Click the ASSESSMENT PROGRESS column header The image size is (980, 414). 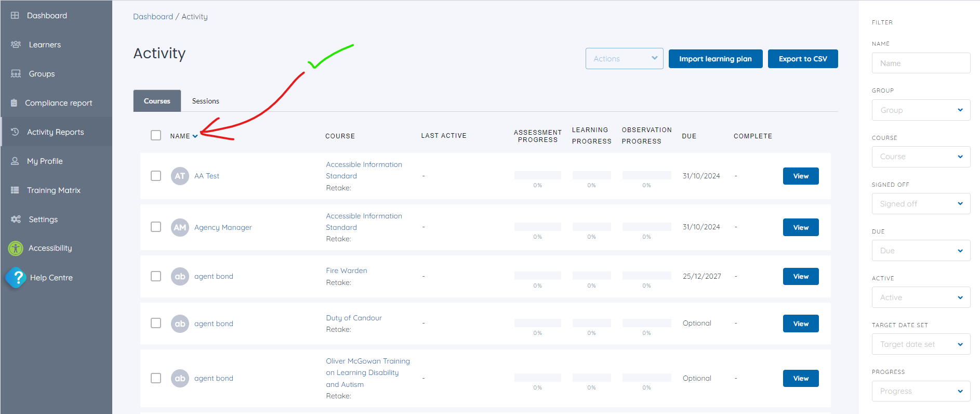538,136
